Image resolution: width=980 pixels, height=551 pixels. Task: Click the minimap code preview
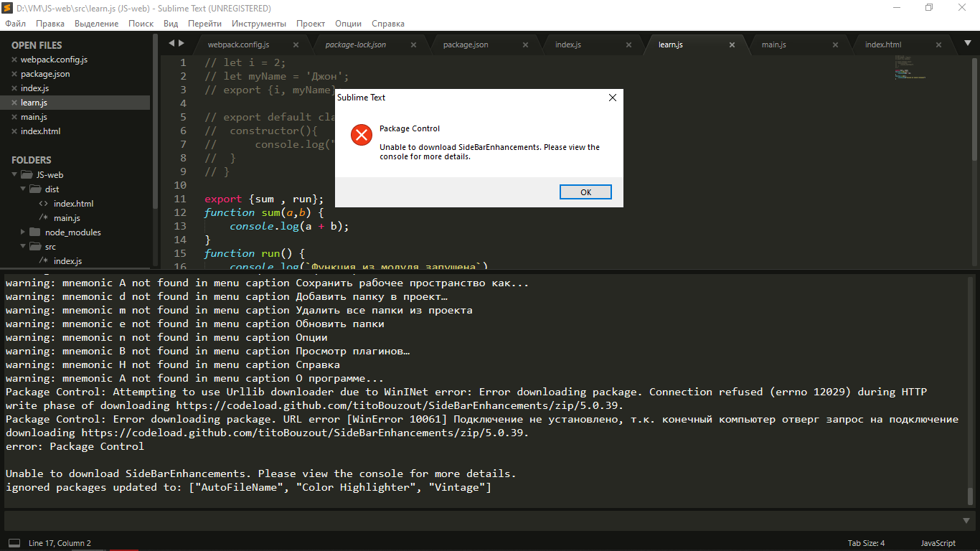910,67
